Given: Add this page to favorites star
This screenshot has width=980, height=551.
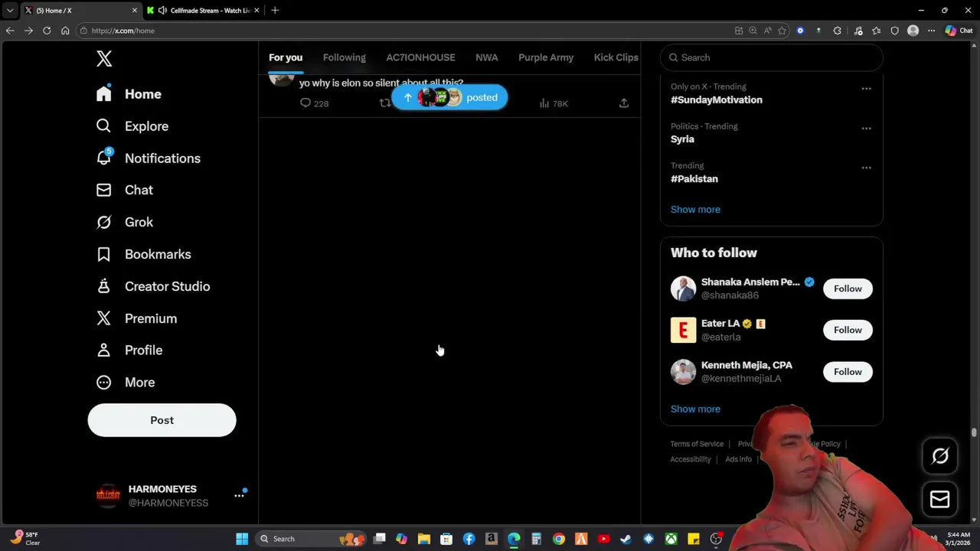Looking at the screenshot, I should (782, 31).
